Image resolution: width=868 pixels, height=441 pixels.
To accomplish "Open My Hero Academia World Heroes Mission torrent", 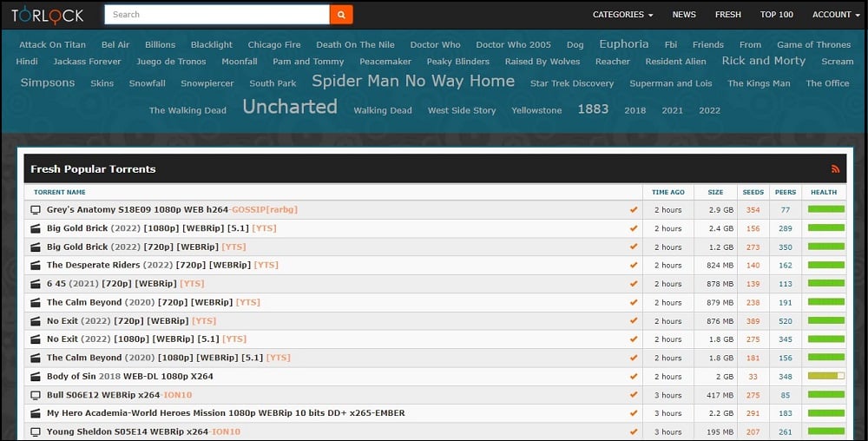I will pos(226,413).
